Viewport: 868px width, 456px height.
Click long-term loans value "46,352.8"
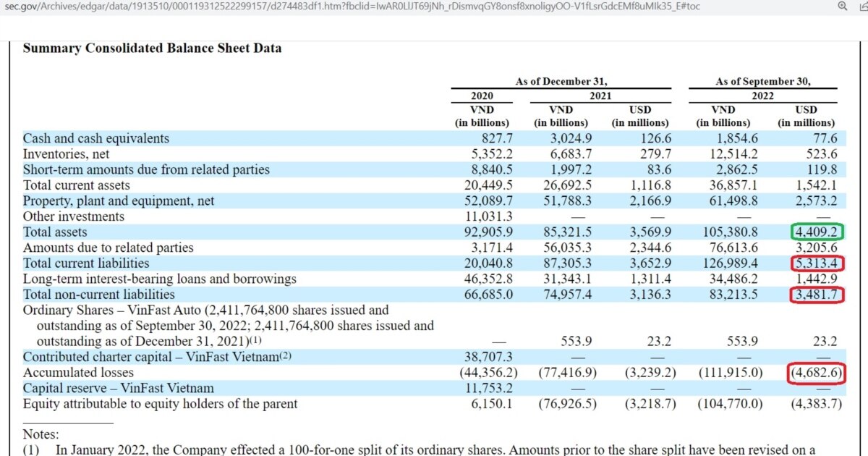click(x=487, y=279)
